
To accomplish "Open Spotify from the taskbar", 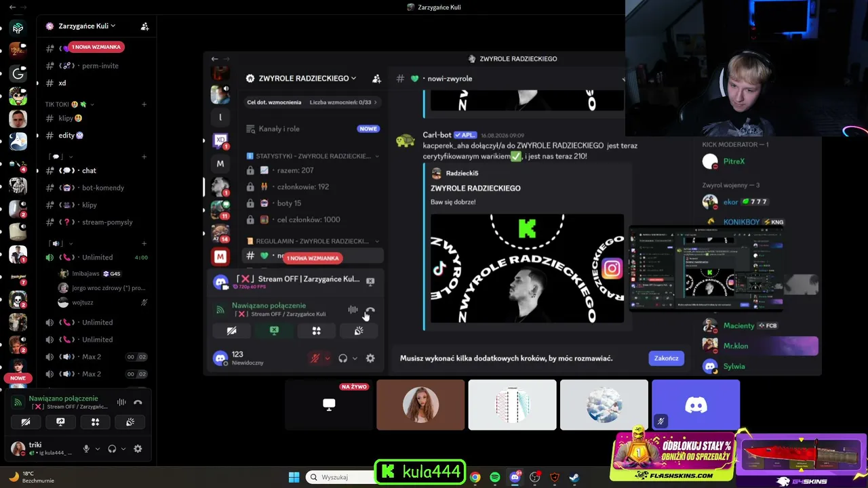I will (495, 477).
